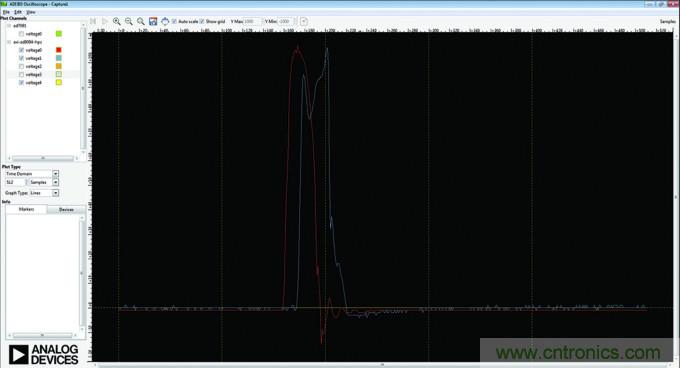Image resolution: width=680 pixels, height=368 pixels.
Task: Toggle the Show grid checkbox
Action: [202, 21]
